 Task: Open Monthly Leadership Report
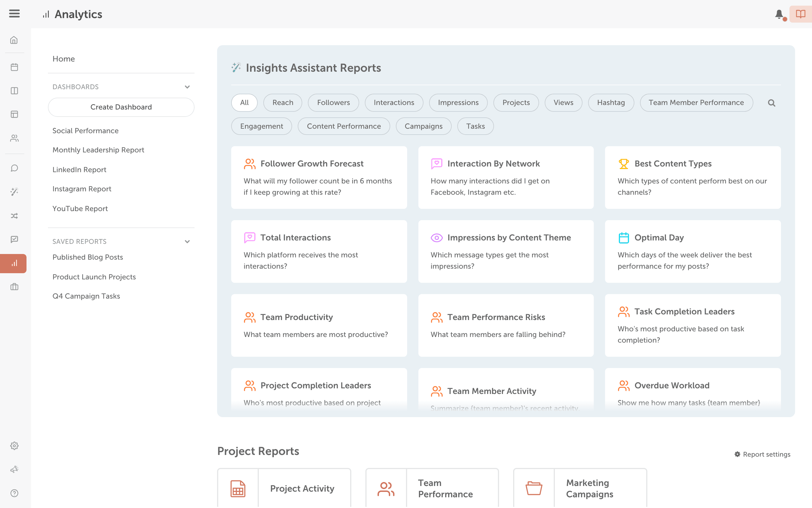point(98,150)
